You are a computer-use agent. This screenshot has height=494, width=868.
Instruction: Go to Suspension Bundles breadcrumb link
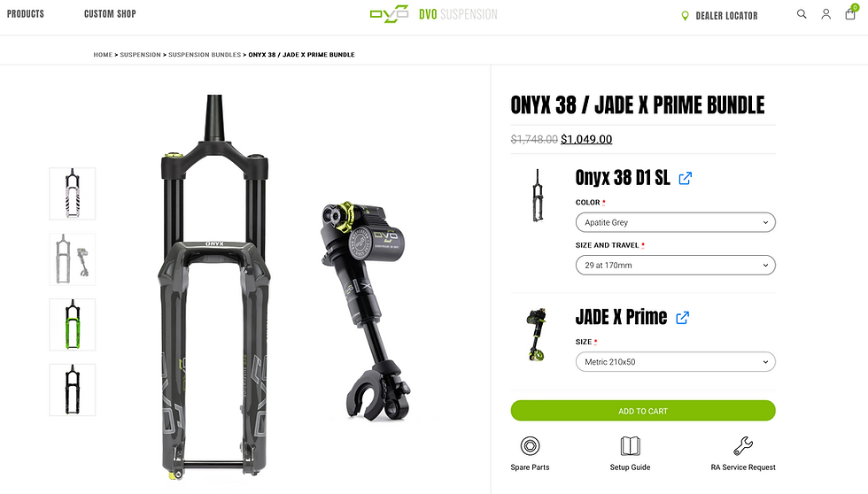[x=205, y=55]
